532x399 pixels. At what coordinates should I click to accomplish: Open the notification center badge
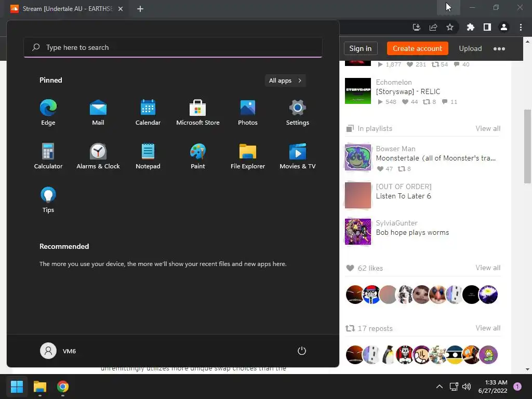tap(517, 387)
